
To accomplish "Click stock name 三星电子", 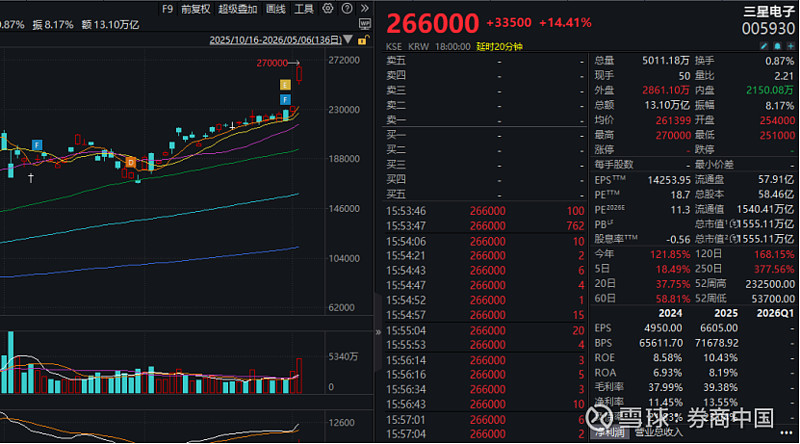I will click(x=769, y=11).
